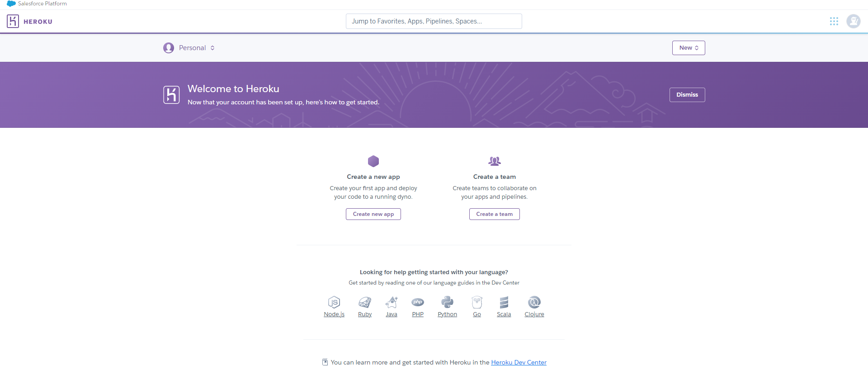Screen dimensions: 868x388
Task: Click the Salesforce Platform label
Action: 42,4
